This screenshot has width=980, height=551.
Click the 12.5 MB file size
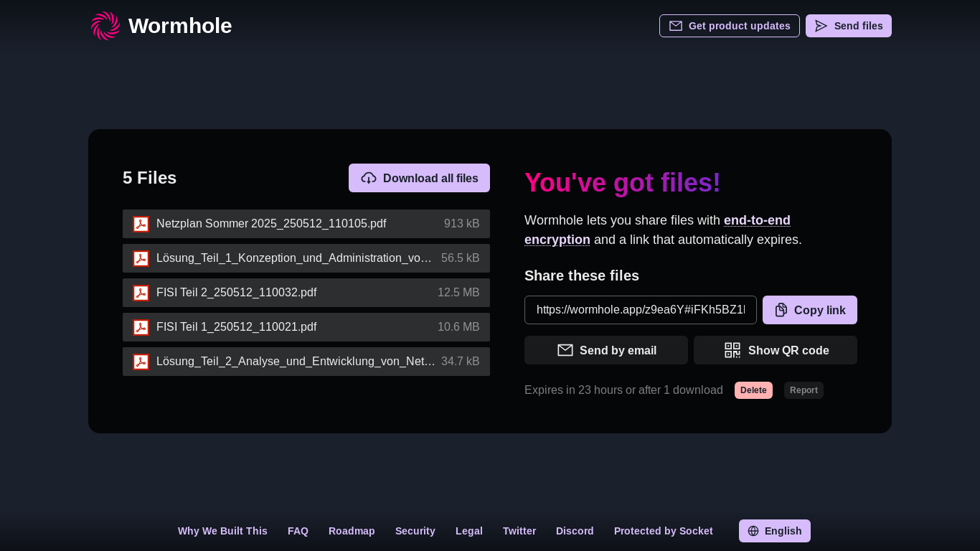[458, 293]
